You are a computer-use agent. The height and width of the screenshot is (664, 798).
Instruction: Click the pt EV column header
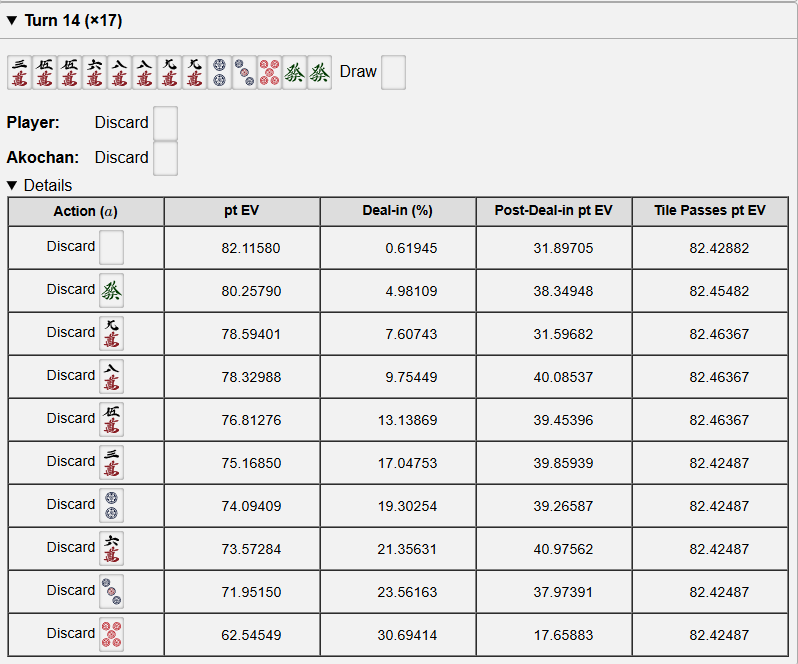tap(242, 211)
